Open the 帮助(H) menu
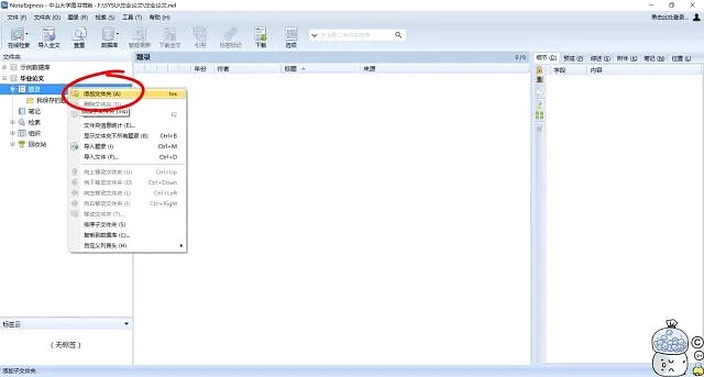Image resolution: width=704 pixels, height=377 pixels. (x=159, y=18)
